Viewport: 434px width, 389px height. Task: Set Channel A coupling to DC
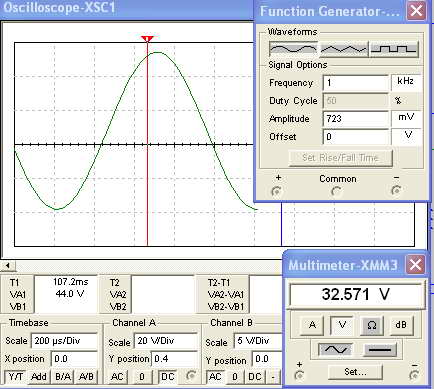click(x=168, y=377)
